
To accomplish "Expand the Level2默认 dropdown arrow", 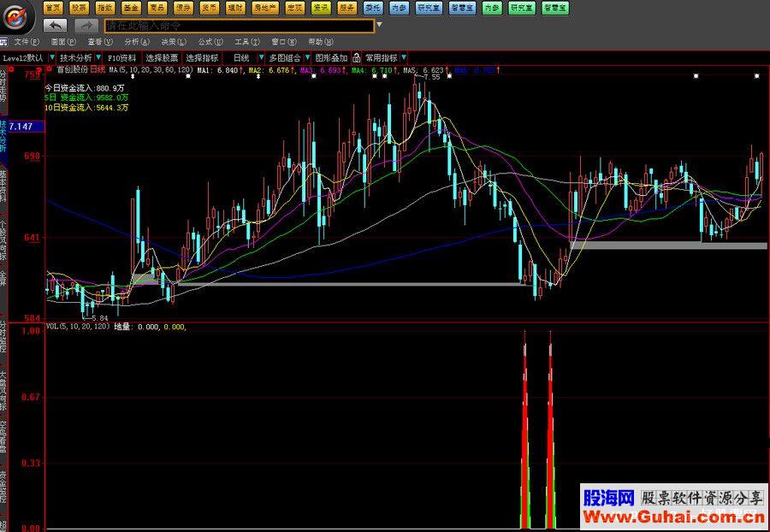I will click(x=52, y=57).
